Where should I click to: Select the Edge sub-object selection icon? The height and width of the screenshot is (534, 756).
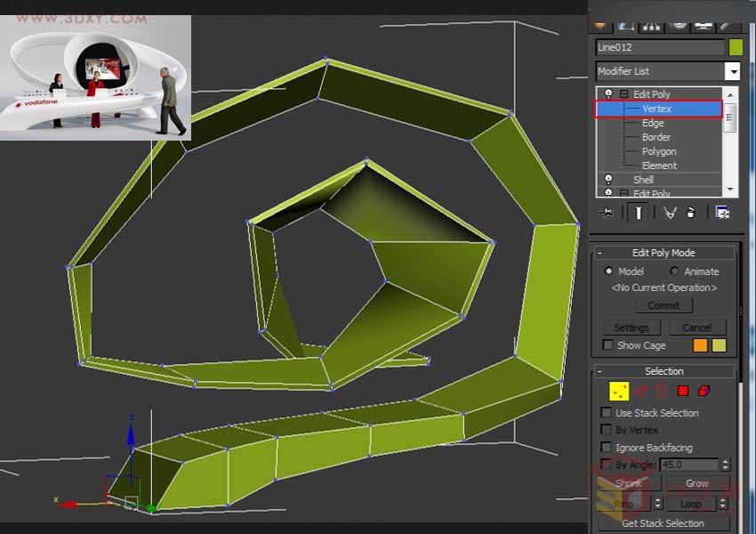click(640, 392)
